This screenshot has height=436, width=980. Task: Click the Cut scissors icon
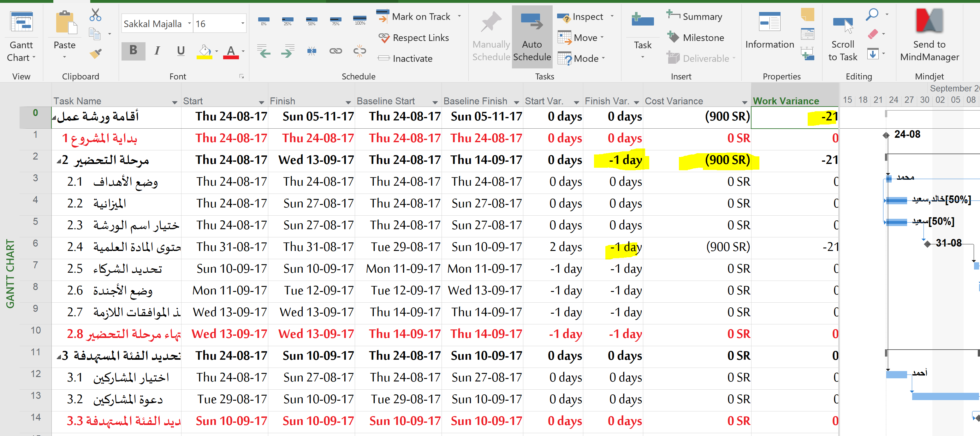95,15
